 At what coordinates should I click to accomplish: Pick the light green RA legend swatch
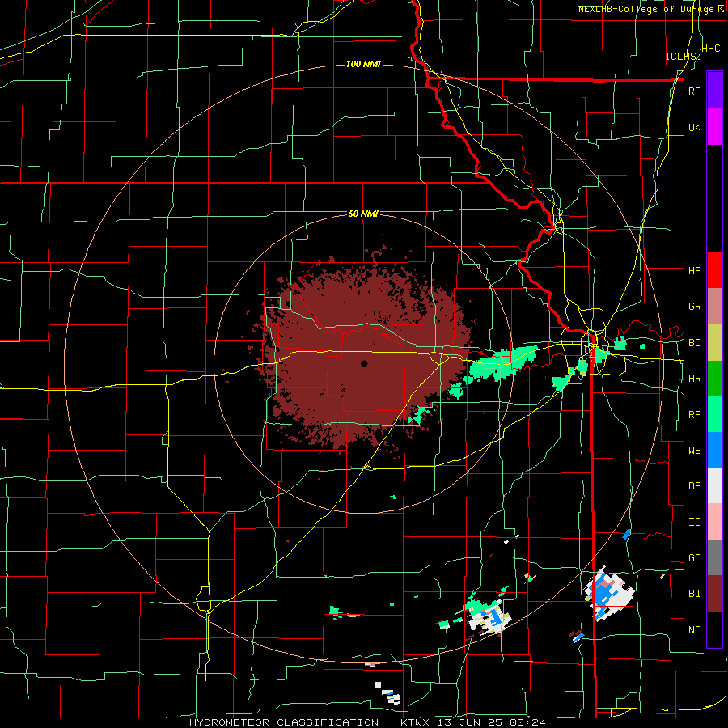(714, 414)
